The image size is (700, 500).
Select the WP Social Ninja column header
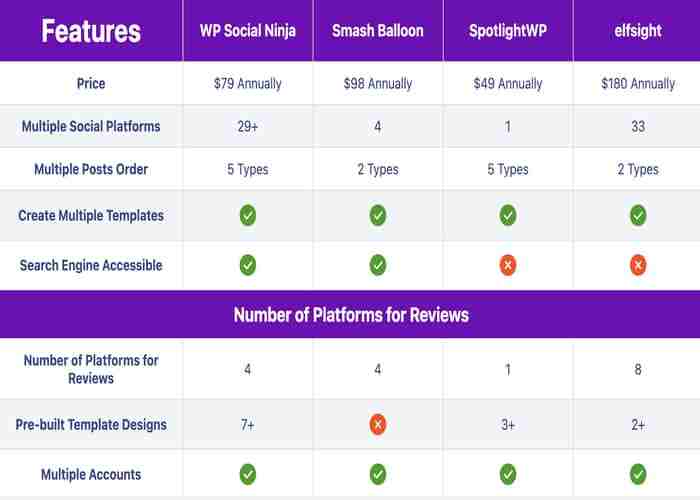tap(248, 31)
